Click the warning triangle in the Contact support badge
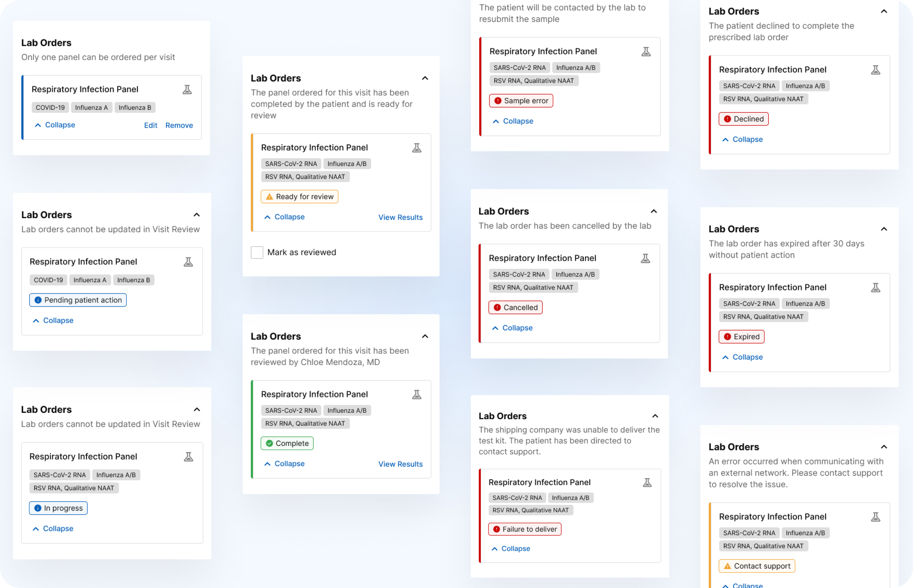Screen dimensions: 913x588 point(727,566)
